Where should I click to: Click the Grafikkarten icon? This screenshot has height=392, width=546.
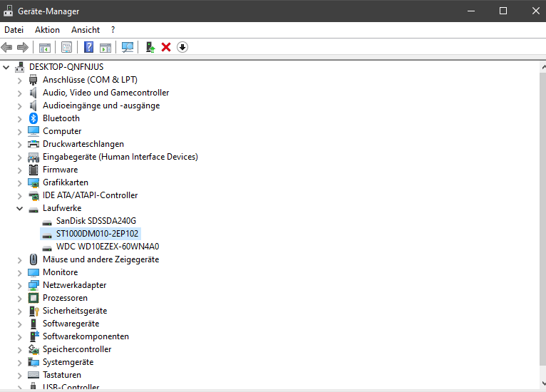point(34,182)
